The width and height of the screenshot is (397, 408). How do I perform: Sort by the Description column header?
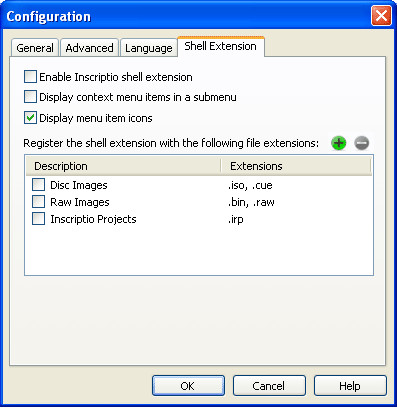click(123, 166)
